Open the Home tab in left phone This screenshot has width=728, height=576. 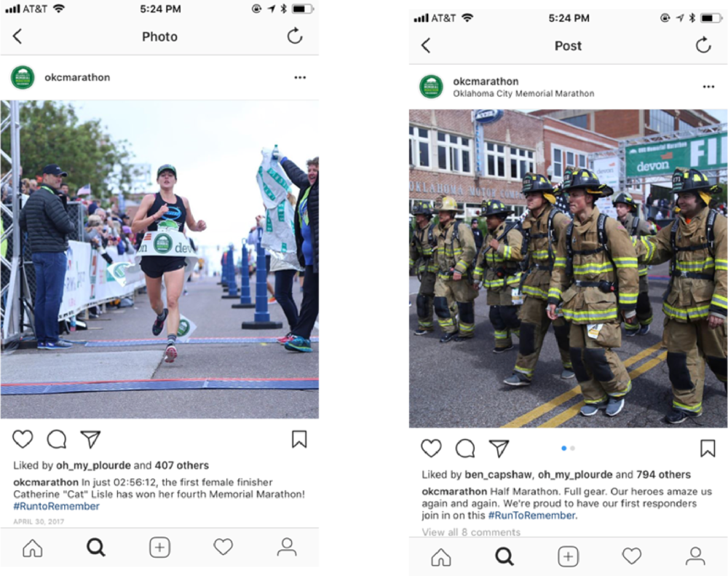(33, 547)
